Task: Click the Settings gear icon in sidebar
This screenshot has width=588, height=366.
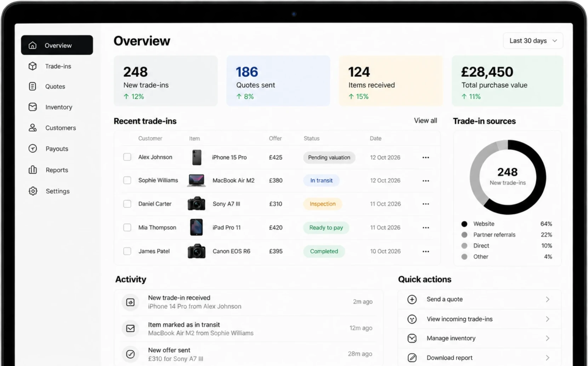Action: 33,191
